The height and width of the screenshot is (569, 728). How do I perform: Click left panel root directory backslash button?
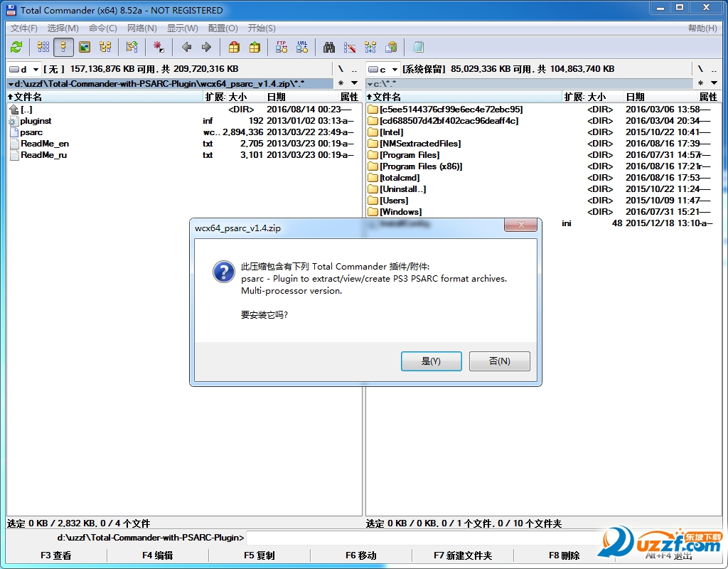[341, 69]
